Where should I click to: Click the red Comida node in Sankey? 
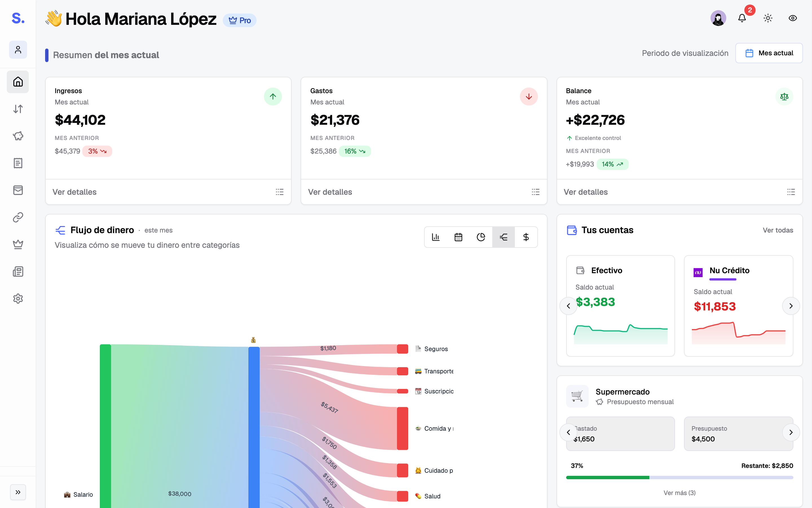click(x=402, y=428)
